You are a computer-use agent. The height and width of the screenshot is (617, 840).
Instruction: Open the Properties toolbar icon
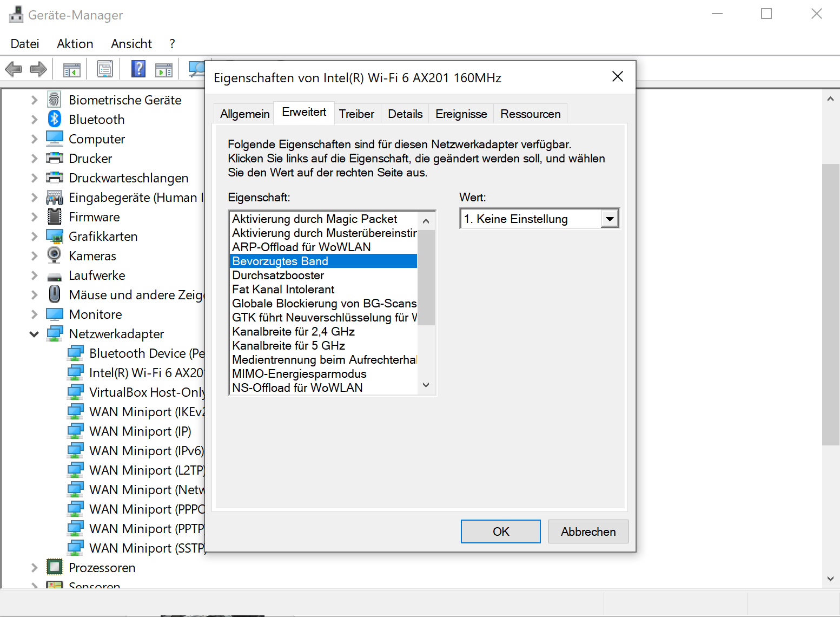105,69
